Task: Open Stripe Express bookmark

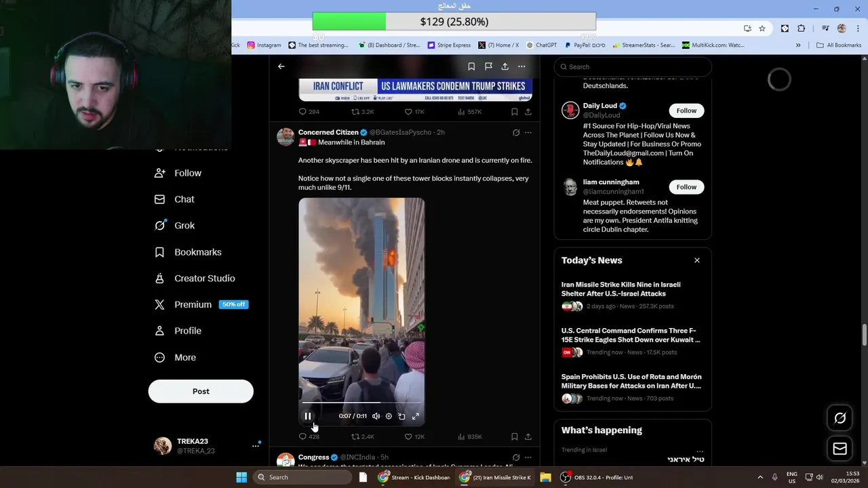Action: coord(449,45)
